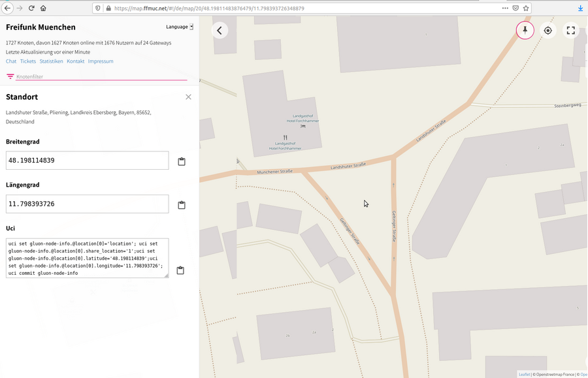
Task: Enter fullscreen map view
Action: 570,30
